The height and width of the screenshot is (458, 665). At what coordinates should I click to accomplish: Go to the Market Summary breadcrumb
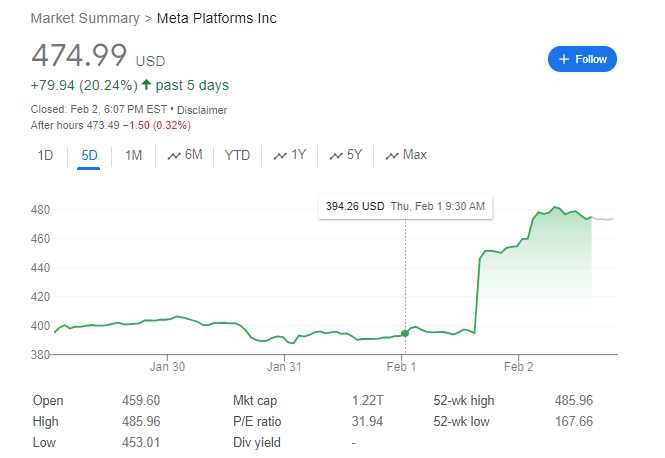86,18
